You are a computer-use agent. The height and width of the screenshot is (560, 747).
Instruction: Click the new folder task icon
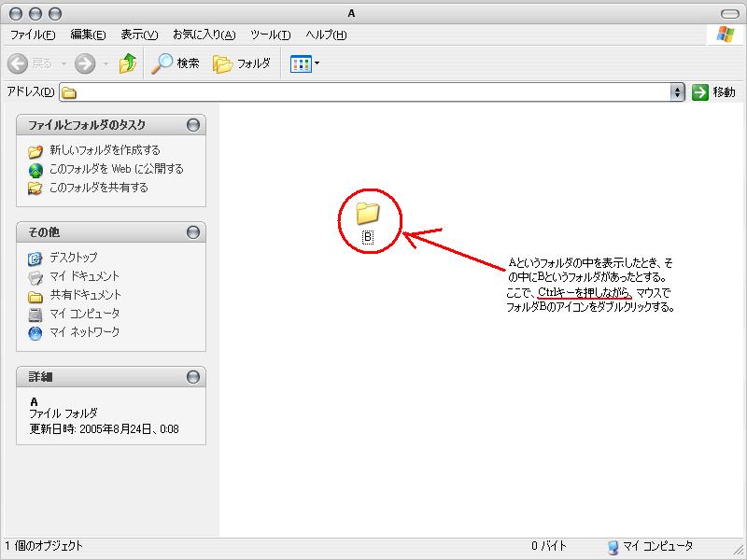[x=35, y=151]
